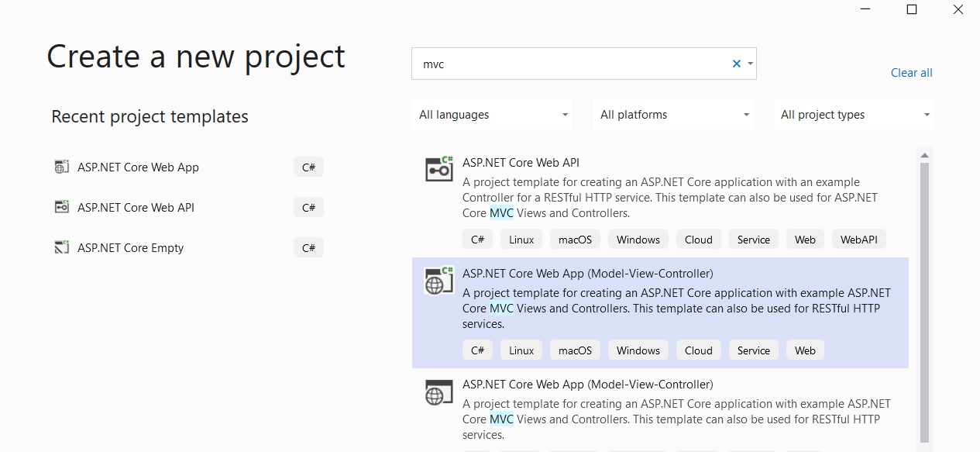Click the Web tag on the highlighted MVC template
Image resolution: width=980 pixels, height=452 pixels.
pyautogui.click(x=805, y=350)
